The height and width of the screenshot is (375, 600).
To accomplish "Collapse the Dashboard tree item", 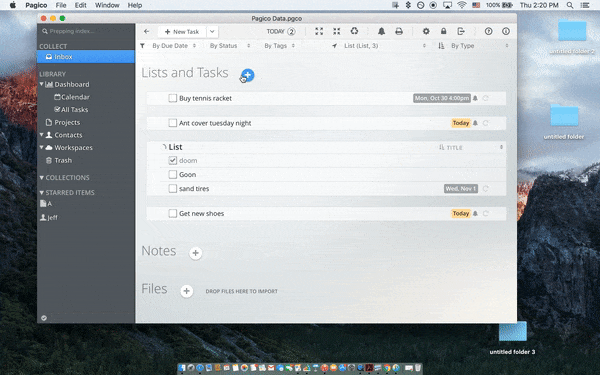I will tap(41, 84).
